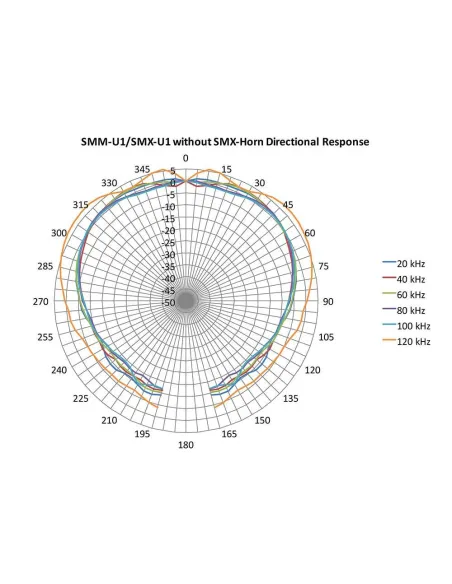Select the 120 kHz legend entry
This screenshot has height=584, width=452.
(407, 342)
